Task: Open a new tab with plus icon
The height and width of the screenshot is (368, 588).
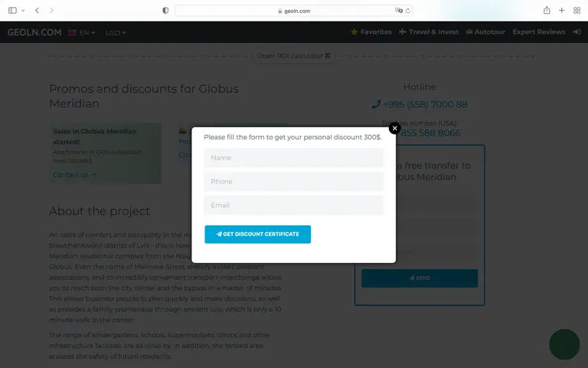Action: pyautogui.click(x=562, y=11)
